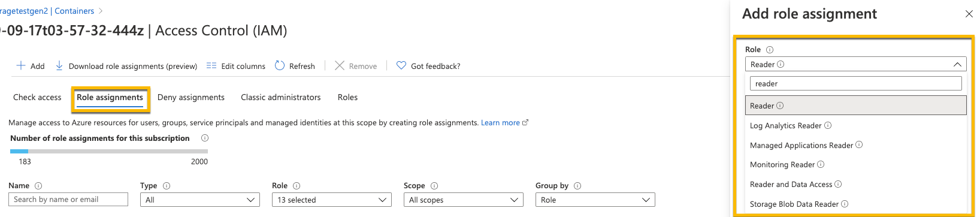Viewport: 980px width, 217px height.
Task: Close the Add role assignment panel
Action: tap(969, 14)
